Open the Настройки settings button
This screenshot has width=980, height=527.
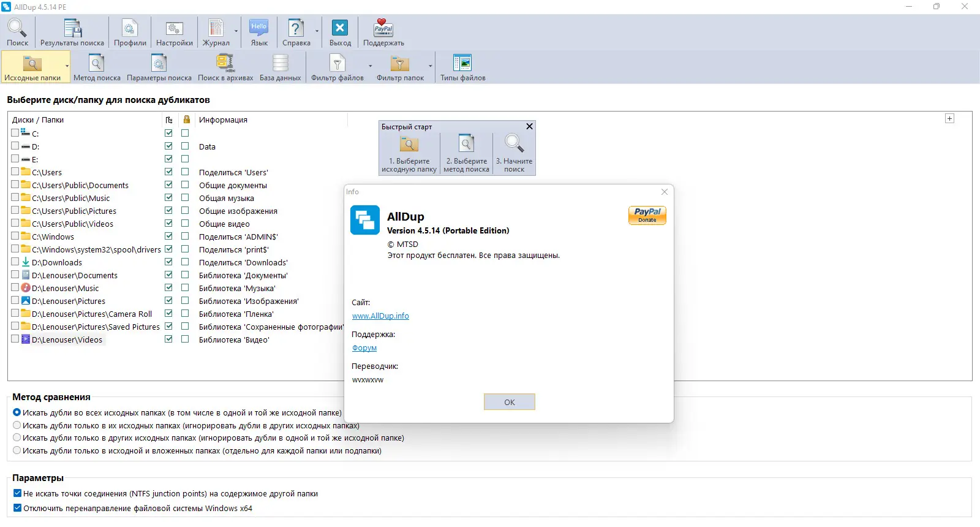[x=175, y=32]
